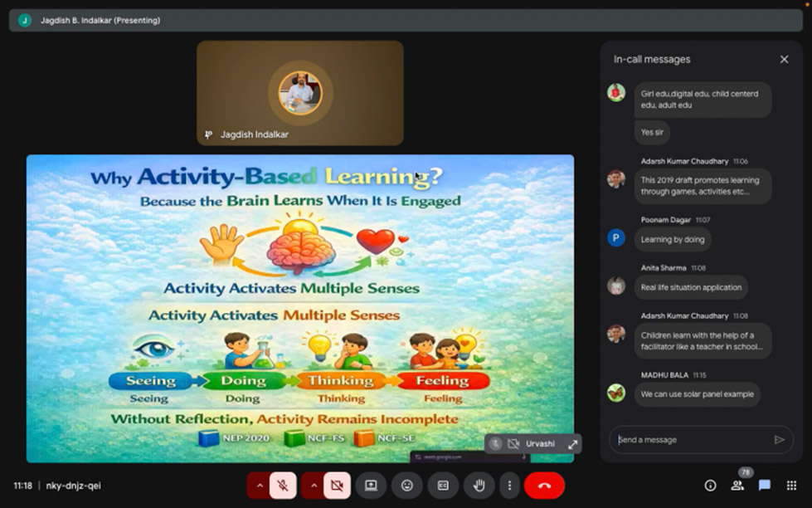Expand audio settings arrow beside microphone

[x=260, y=486]
